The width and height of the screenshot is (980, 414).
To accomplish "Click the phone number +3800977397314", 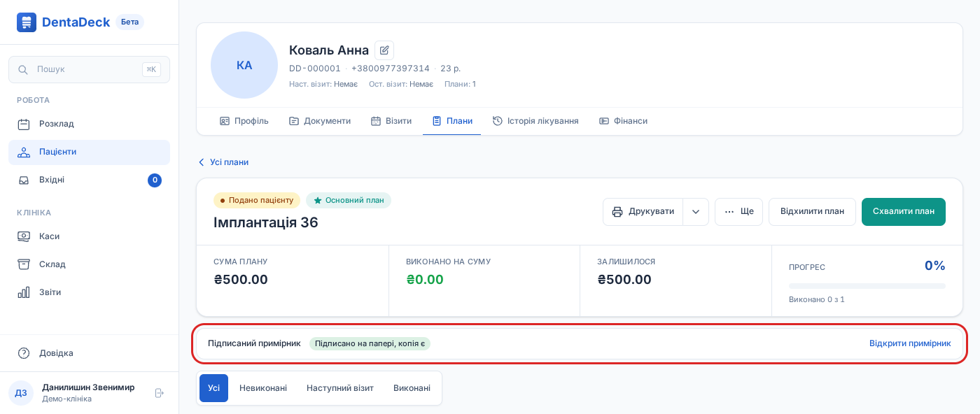I will pos(391,69).
